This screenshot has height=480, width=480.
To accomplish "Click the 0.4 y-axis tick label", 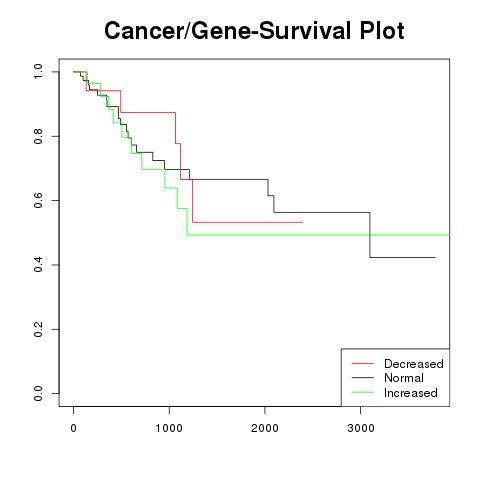I will (x=38, y=265).
